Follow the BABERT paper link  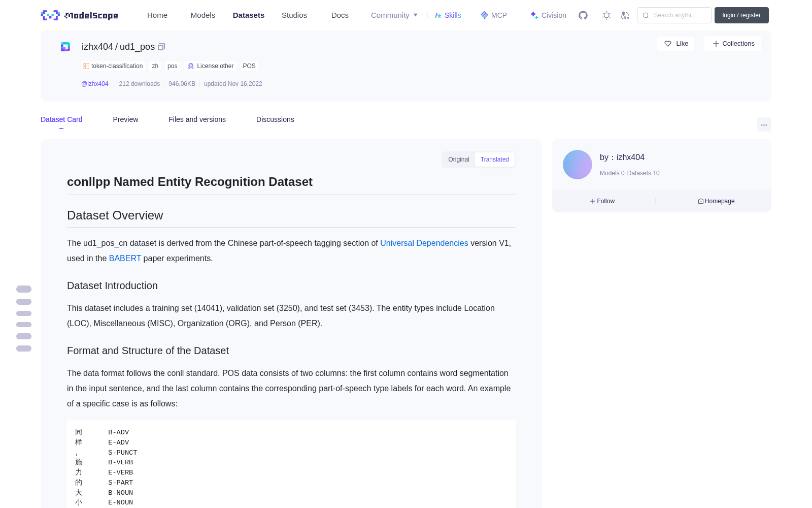coord(125,258)
